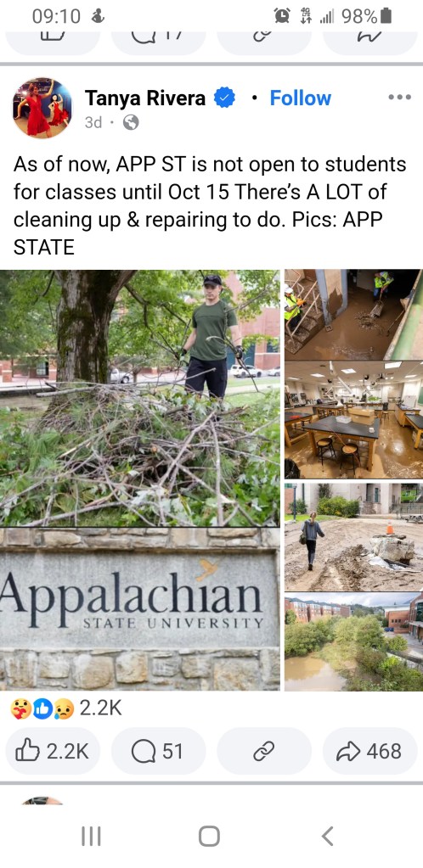Image resolution: width=423 pixels, height=868 pixels.
Task: View the 2.2K reactions list
Action: [65, 708]
